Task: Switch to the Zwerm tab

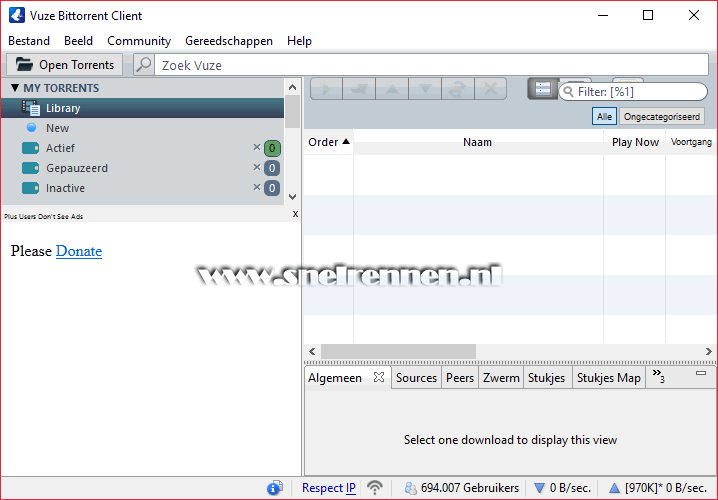Action: point(501,378)
